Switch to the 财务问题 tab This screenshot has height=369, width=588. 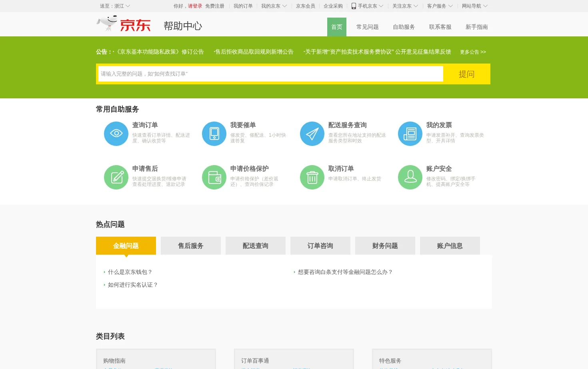point(385,245)
